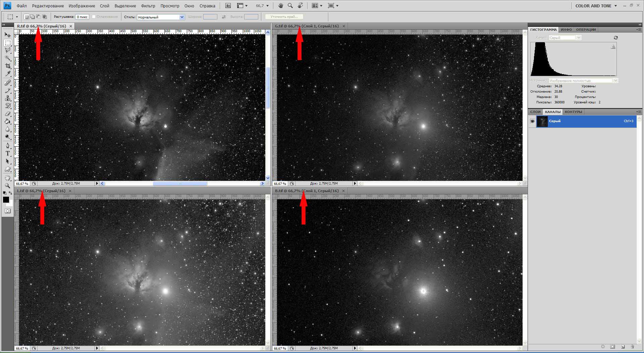Open the COLOR AND TONE workspace dropdown

point(596,6)
